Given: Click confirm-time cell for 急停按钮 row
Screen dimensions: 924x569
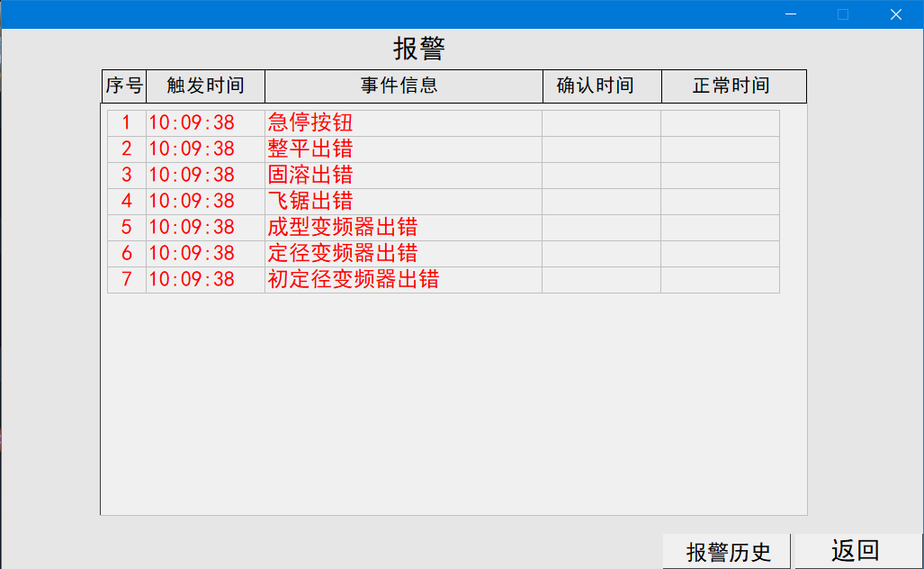Looking at the screenshot, I should pos(601,123).
